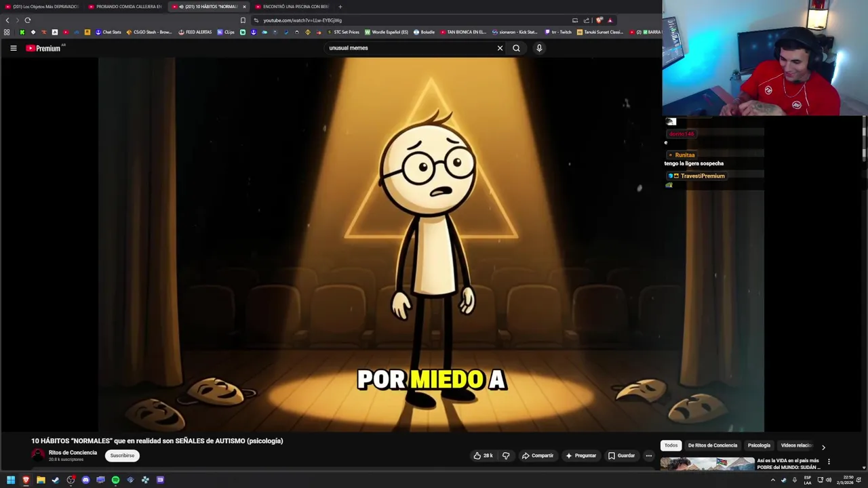
Task: Switch to the 'Los Objetos Más DEPRAVADOS' tab
Action: (42, 7)
